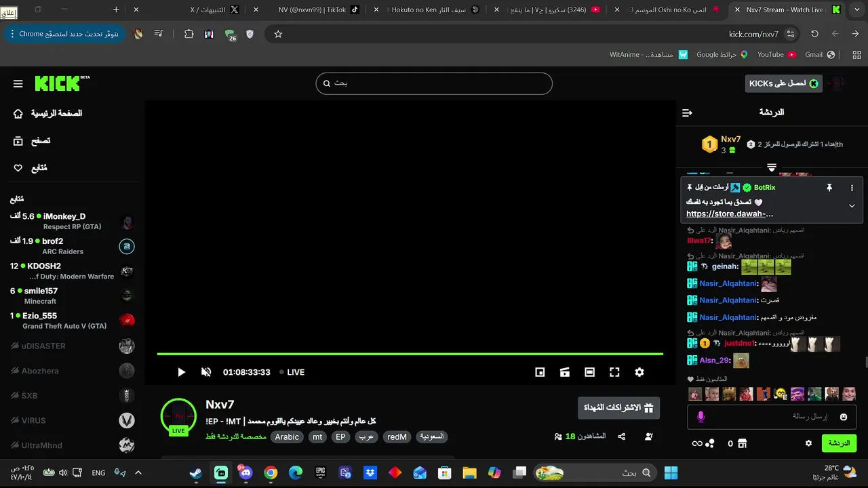
Task: Play the stream video
Action: pyautogui.click(x=181, y=372)
